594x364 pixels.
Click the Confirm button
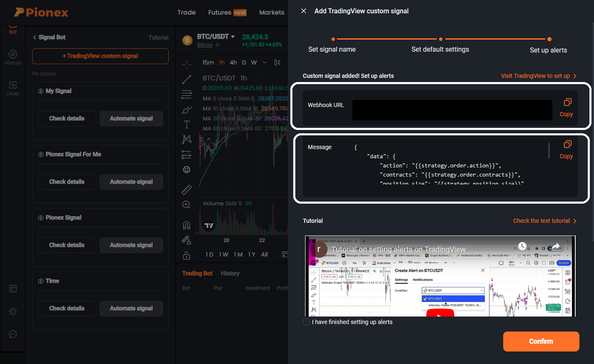(x=541, y=342)
